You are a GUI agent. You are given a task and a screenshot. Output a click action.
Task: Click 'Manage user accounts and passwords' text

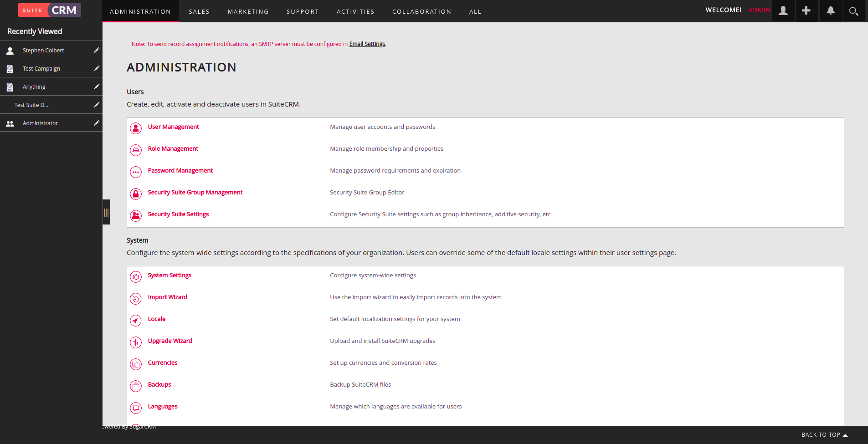[x=383, y=127]
